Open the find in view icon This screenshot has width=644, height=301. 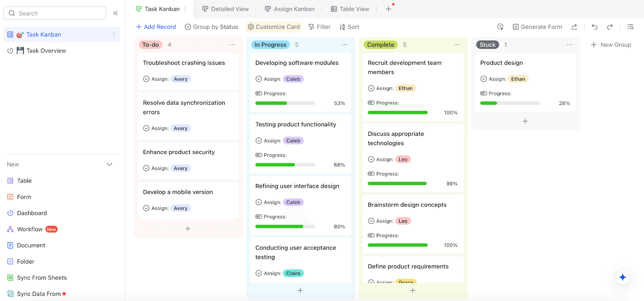630,27
